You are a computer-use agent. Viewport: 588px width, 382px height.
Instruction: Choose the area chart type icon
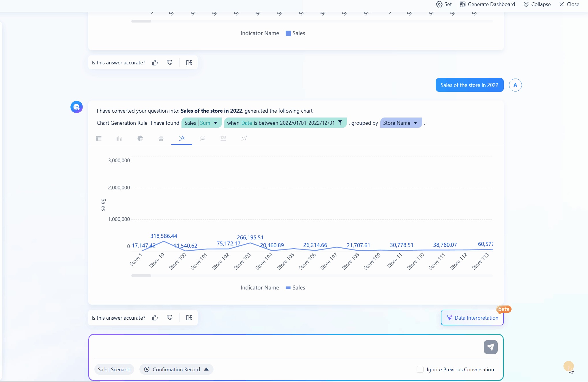pyautogui.click(x=203, y=138)
